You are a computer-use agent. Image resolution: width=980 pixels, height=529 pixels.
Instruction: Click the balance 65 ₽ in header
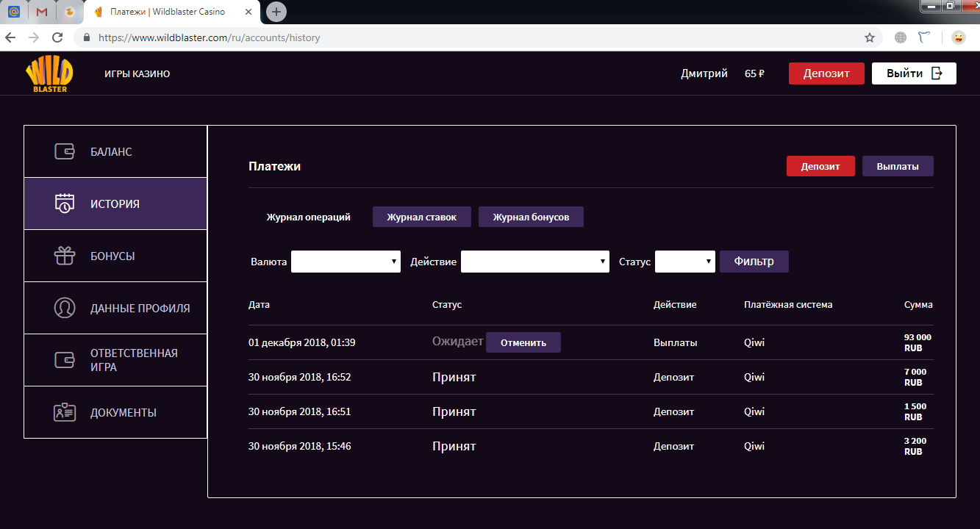[754, 73]
